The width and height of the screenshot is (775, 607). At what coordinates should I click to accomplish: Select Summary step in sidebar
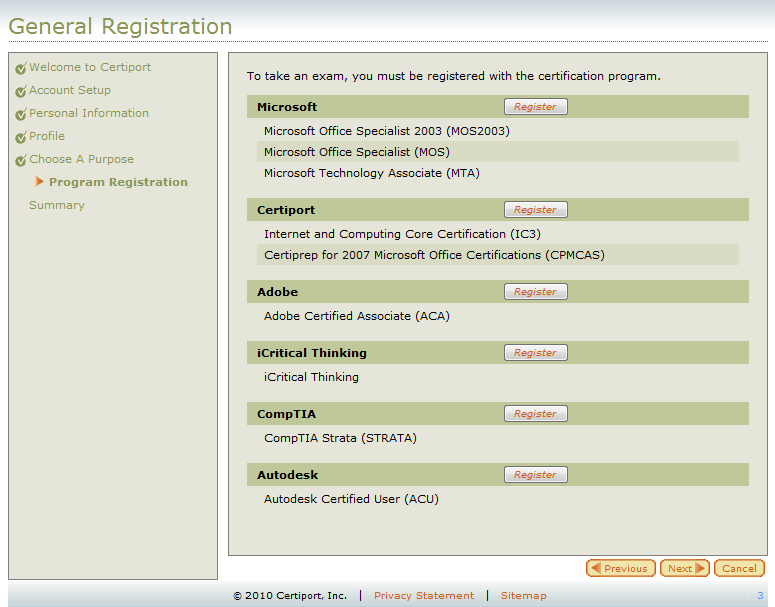(57, 205)
